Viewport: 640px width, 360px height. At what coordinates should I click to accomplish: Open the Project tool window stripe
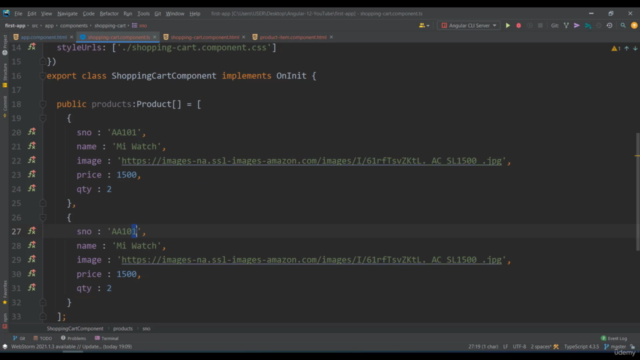5,45
